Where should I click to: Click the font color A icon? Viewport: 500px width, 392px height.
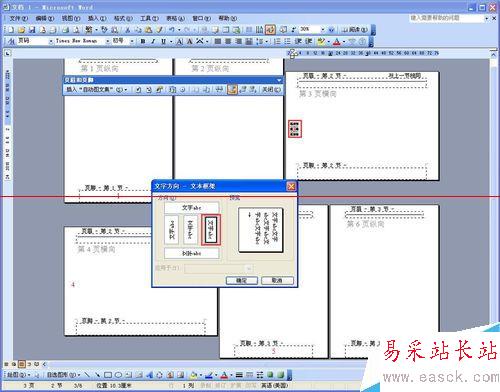click(x=337, y=41)
